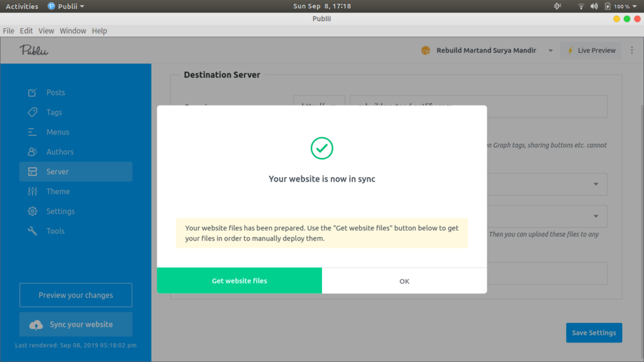Open the volume speaker indicator
Viewport: 644px width, 362px height.
pos(594,6)
